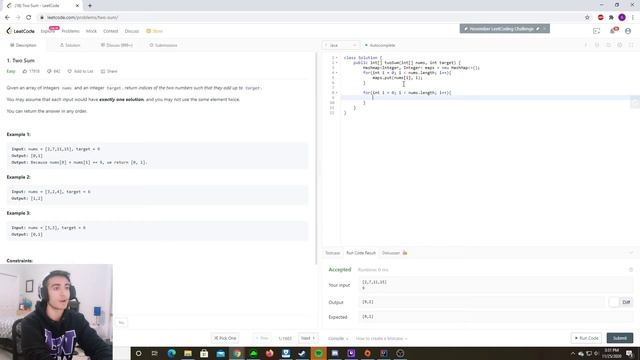Open the Contest page

click(x=110, y=31)
